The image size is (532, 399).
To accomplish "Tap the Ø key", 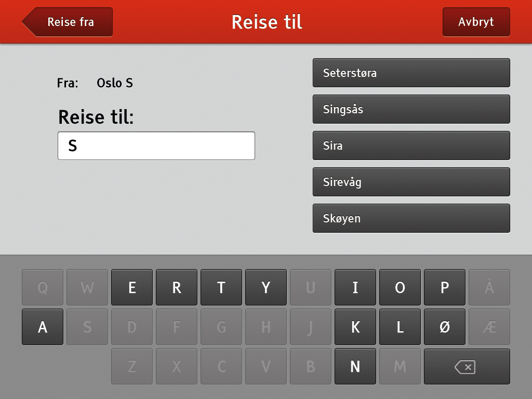I will click(445, 327).
